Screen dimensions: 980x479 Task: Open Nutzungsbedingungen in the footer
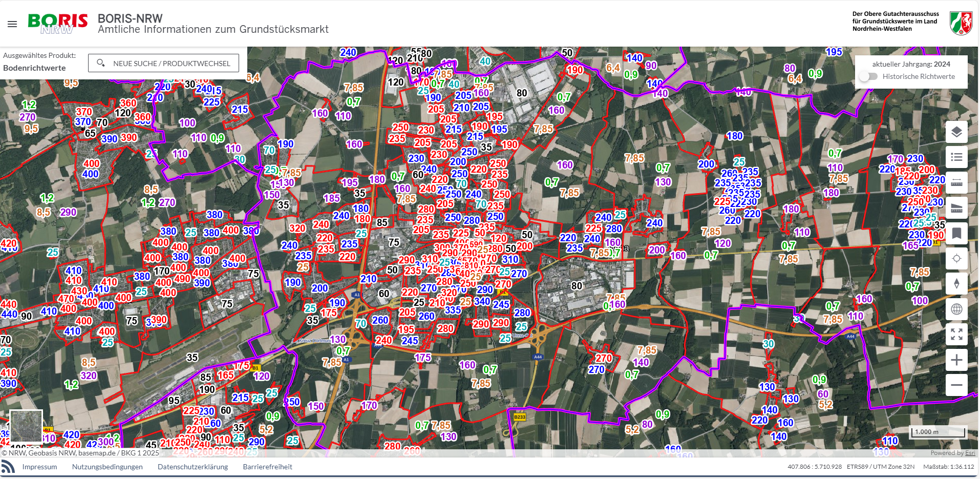pos(107,467)
